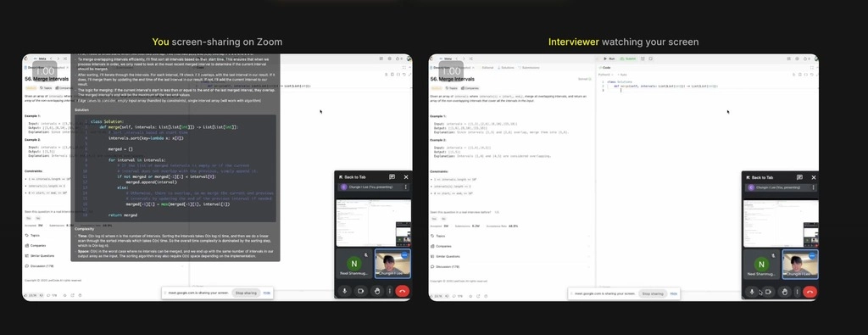Turn off camera in left Meet panel

pyautogui.click(x=361, y=291)
